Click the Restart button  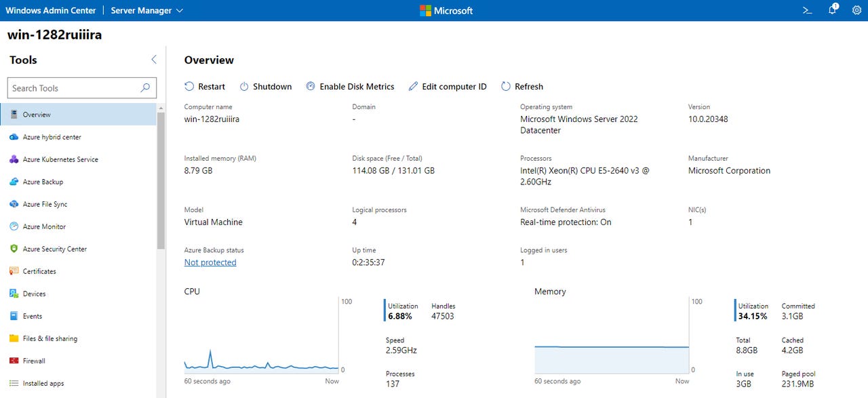point(204,86)
